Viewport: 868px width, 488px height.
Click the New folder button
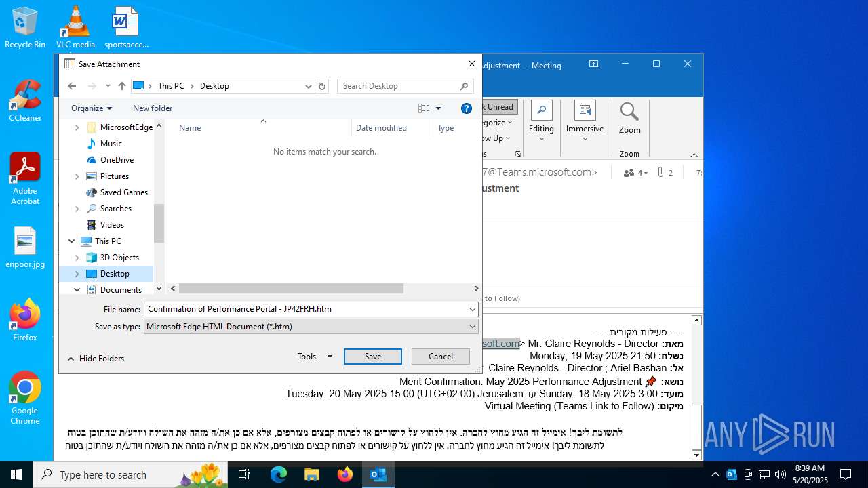(153, 108)
